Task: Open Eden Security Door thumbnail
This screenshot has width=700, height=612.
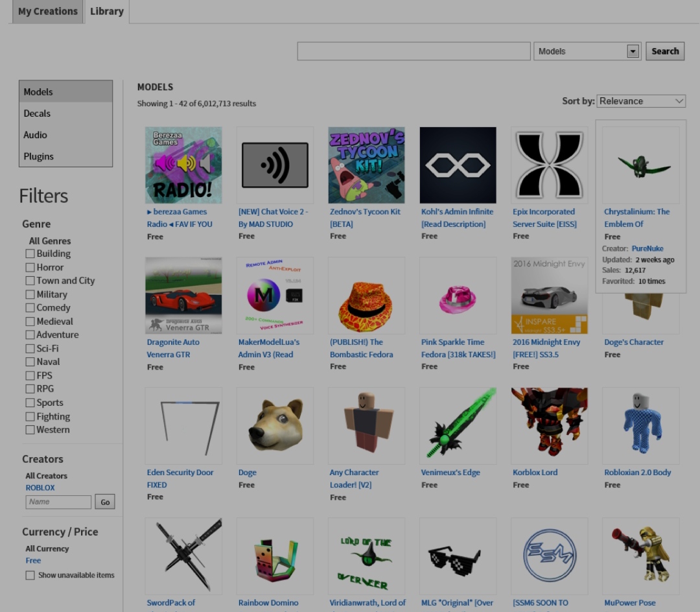Action: click(183, 426)
